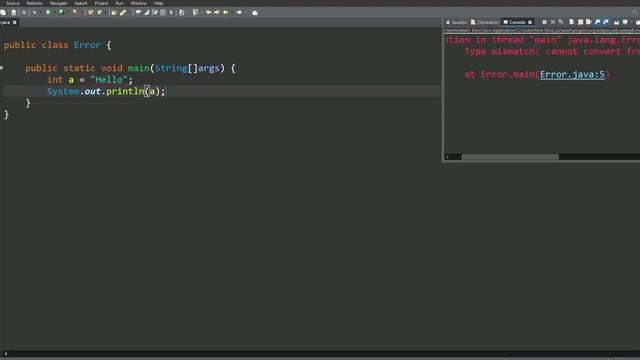This screenshot has width=640, height=360.
Task: Click the 'main(String[]args)' method signature
Action: 176,68
